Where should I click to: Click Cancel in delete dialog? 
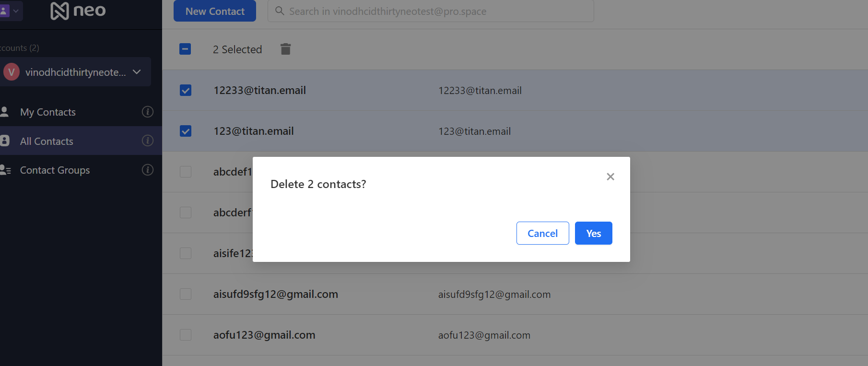click(x=542, y=233)
